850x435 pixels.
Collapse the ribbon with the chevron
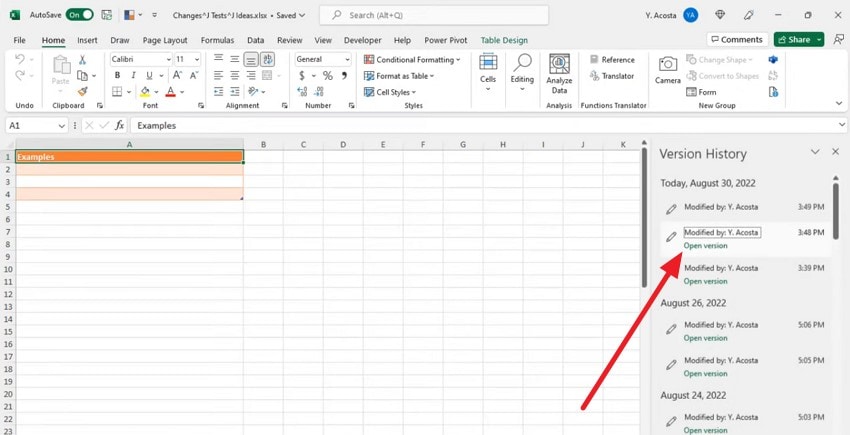point(839,103)
